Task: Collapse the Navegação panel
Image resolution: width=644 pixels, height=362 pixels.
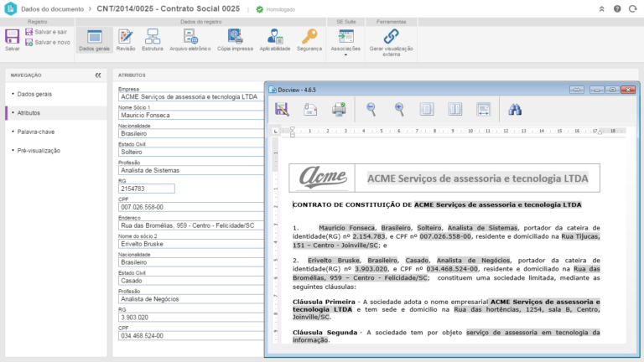Action: 98,75
